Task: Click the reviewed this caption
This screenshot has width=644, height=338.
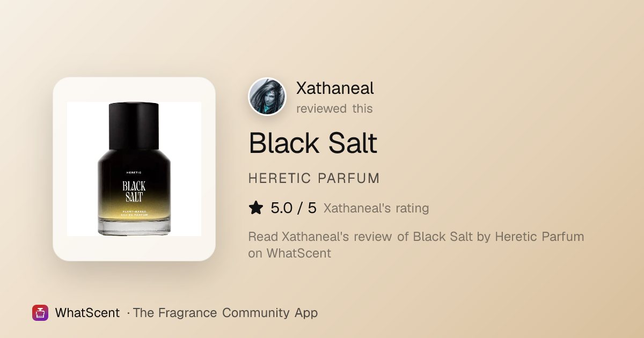Action: point(334,108)
